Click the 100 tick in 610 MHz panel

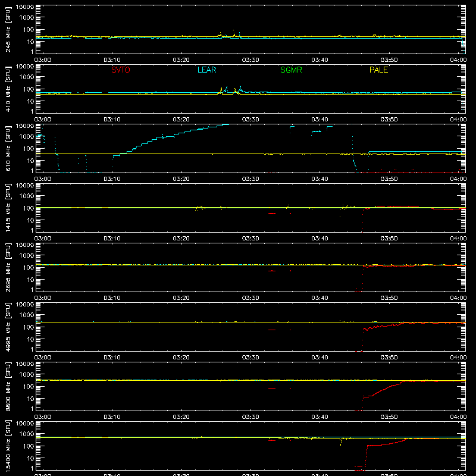(x=28, y=149)
